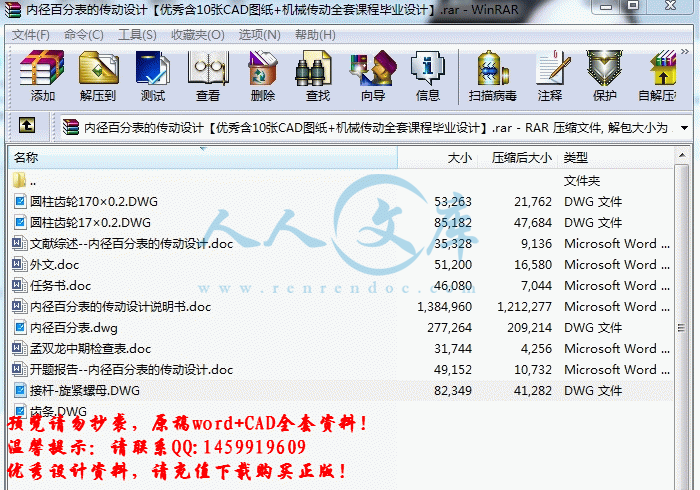The width and height of the screenshot is (700, 490).
Task: Click the DWG icon of 圆柱齿轮170×0.2.DWG
Action: pyautogui.click(x=20, y=201)
